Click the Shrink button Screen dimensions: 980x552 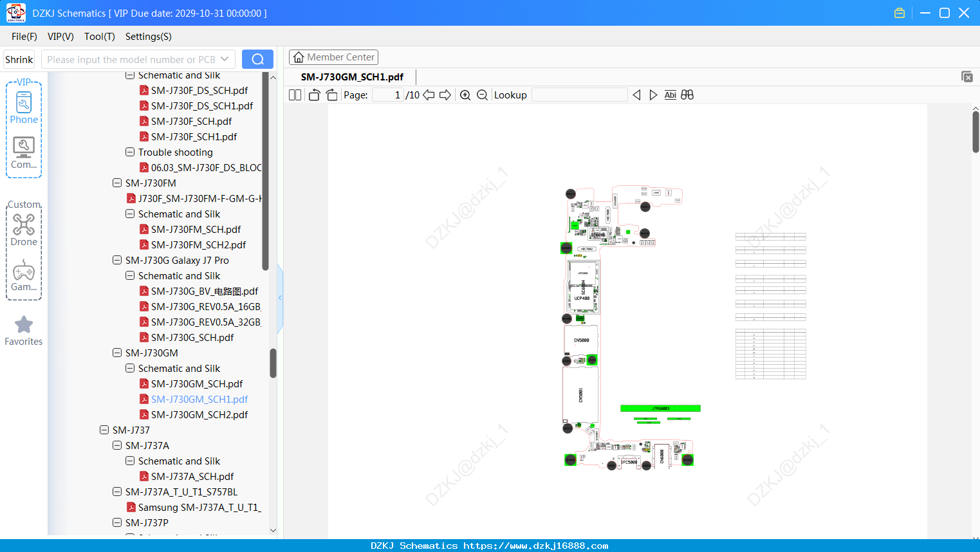(x=19, y=59)
